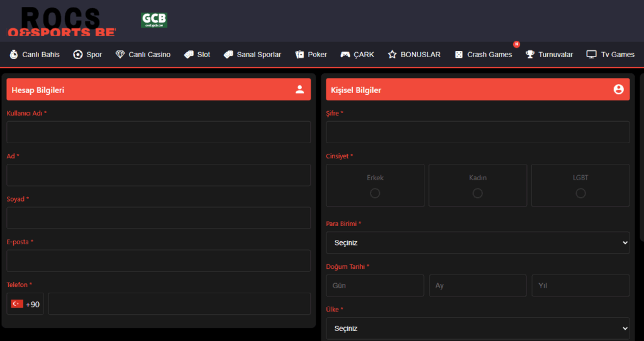Click the Kişisel Bilgiler header text
The height and width of the screenshot is (341, 644).
pos(356,90)
